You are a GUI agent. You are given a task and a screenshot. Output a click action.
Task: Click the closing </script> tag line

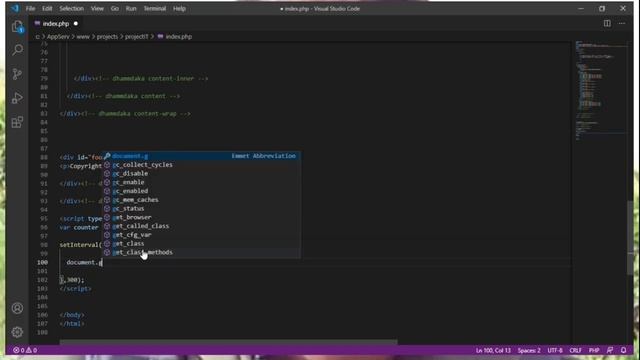[x=76, y=289]
